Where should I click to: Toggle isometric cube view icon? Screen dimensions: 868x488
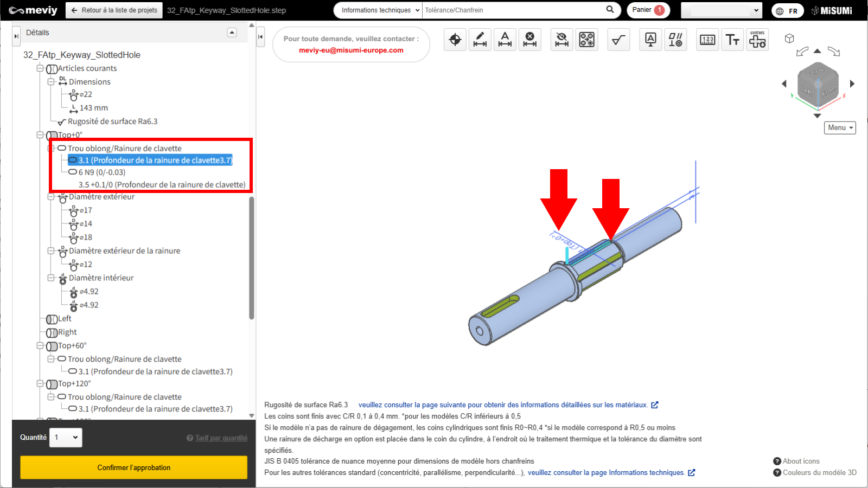point(789,38)
